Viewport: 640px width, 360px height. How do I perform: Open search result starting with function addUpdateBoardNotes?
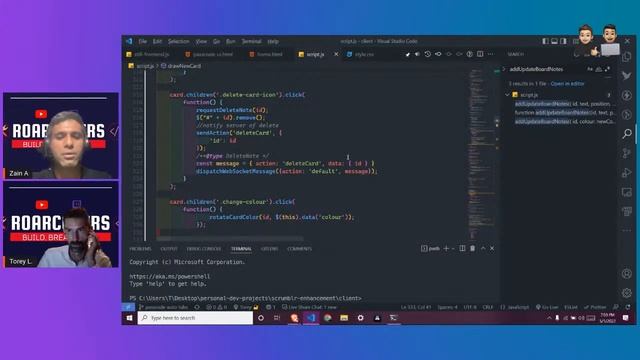coord(564,113)
